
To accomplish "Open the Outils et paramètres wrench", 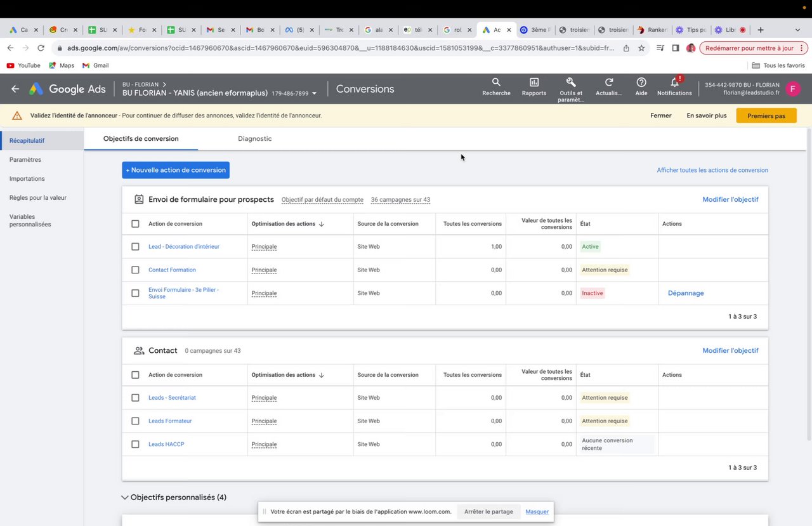I will pyautogui.click(x=571, y=82).
